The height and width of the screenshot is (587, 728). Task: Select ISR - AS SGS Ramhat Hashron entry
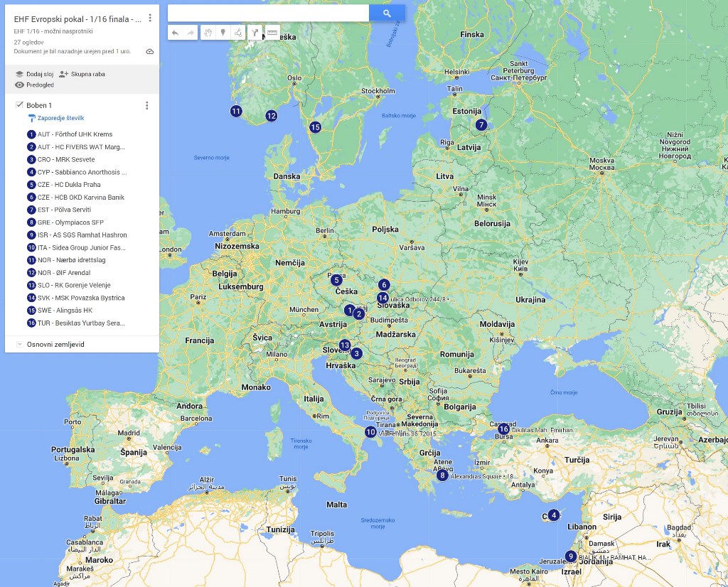pos(82,235)
